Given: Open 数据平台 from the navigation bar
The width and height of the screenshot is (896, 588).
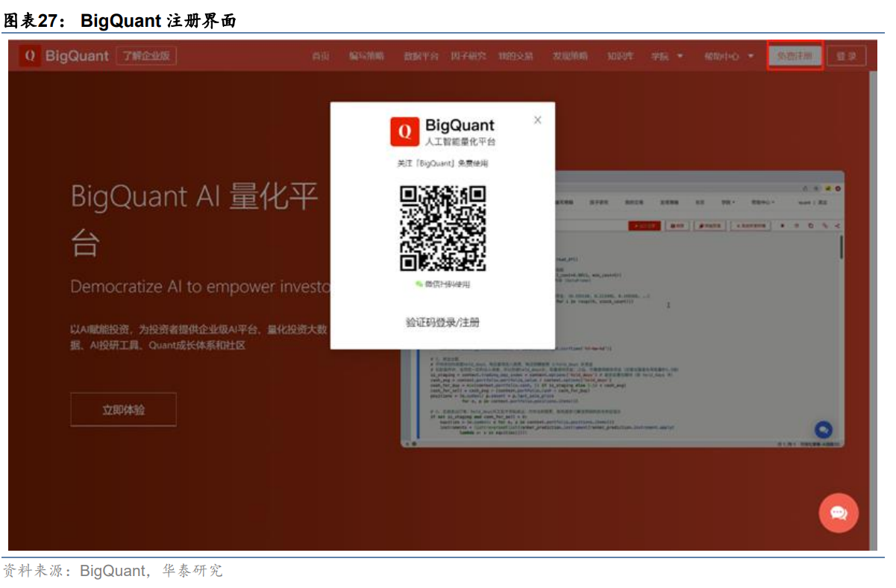Looking at the screenshot, I should (422, 57).
